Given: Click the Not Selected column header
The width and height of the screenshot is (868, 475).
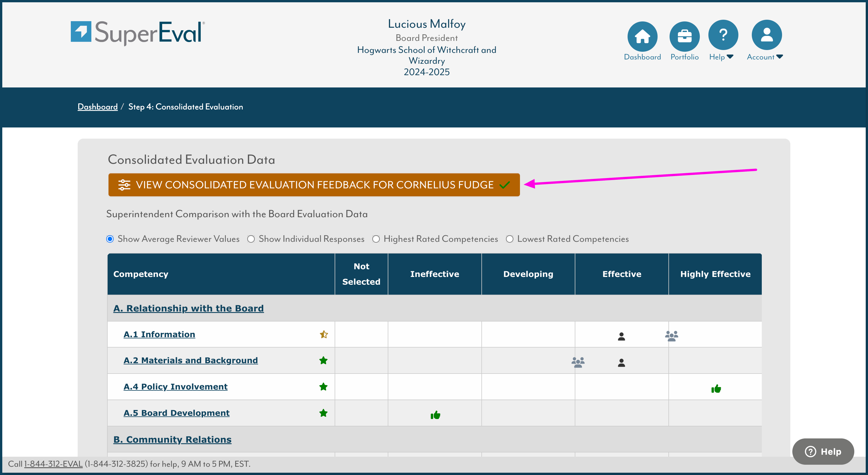Looking at the screenshot, I should (x=361, y=274).
